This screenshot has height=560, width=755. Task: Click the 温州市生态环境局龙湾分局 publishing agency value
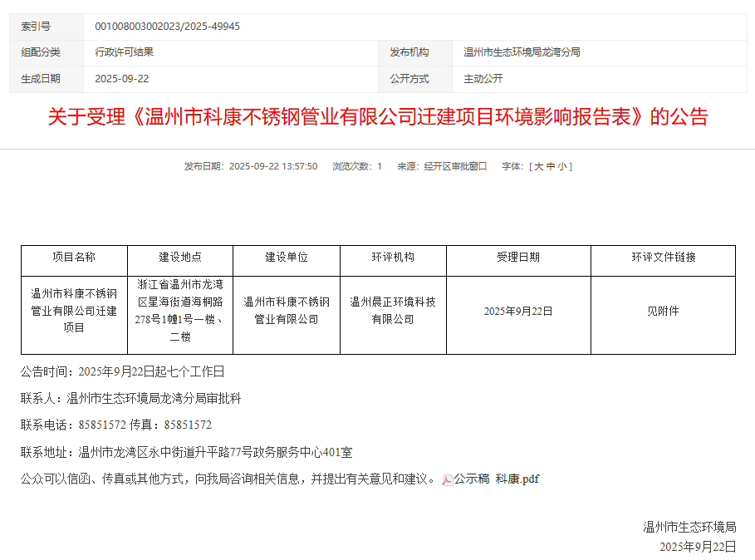(522, 52)
